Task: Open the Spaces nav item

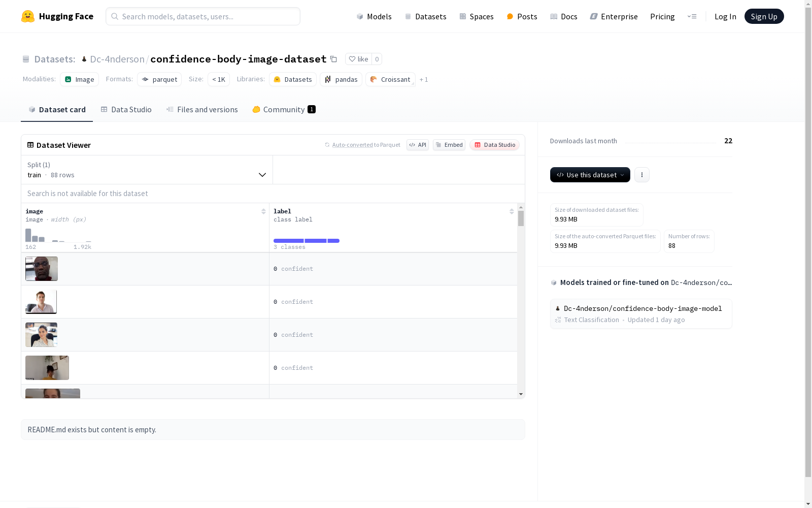Action: [477, 16]
